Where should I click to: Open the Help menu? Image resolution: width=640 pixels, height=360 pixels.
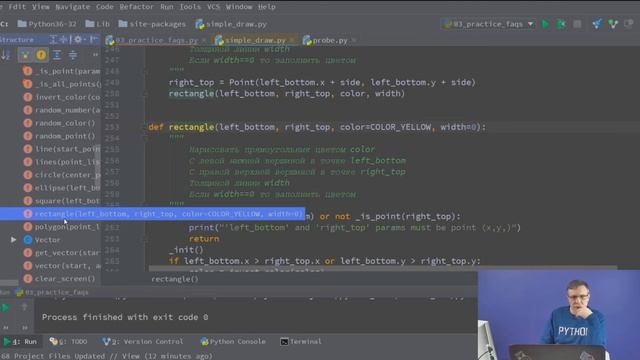click(267, 7)
